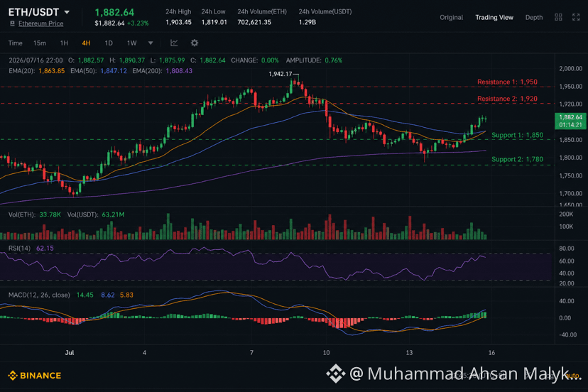Click the Resistance 1: 1,950 label
Viewport: 588px width, 392px height.
pos(507,82)
